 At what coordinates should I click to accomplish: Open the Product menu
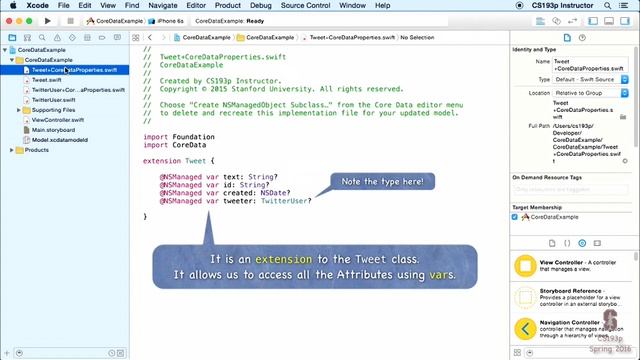pos(227,5)
